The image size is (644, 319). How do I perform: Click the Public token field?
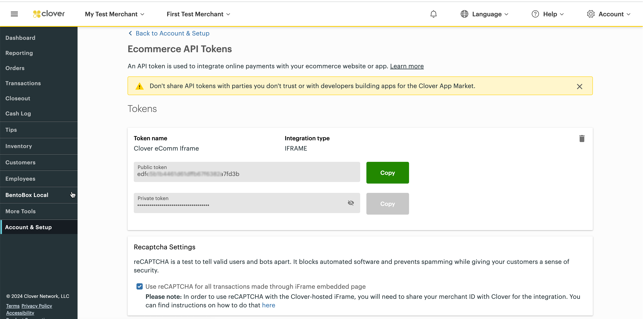[247, 172]
